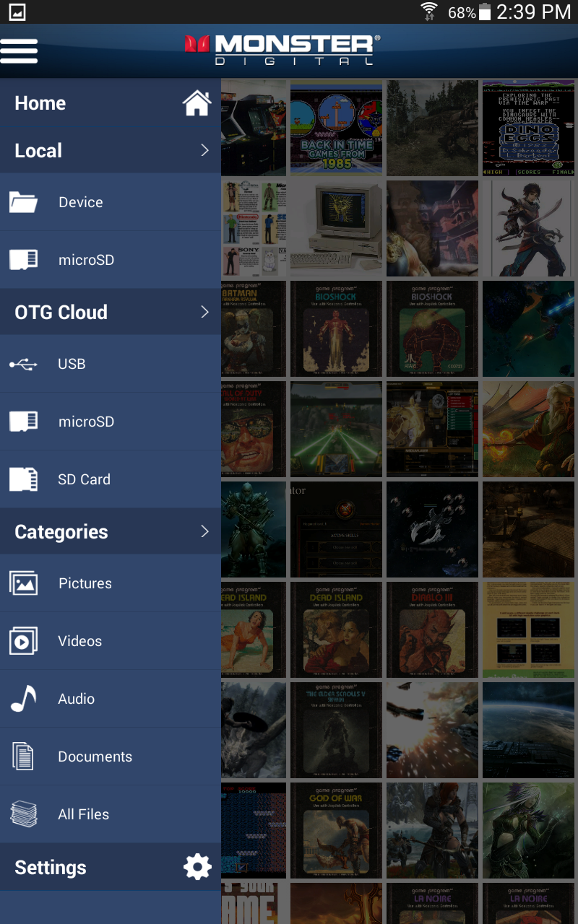Open the Diablo III cover thumbnail
578x924 pixels.
432,629
